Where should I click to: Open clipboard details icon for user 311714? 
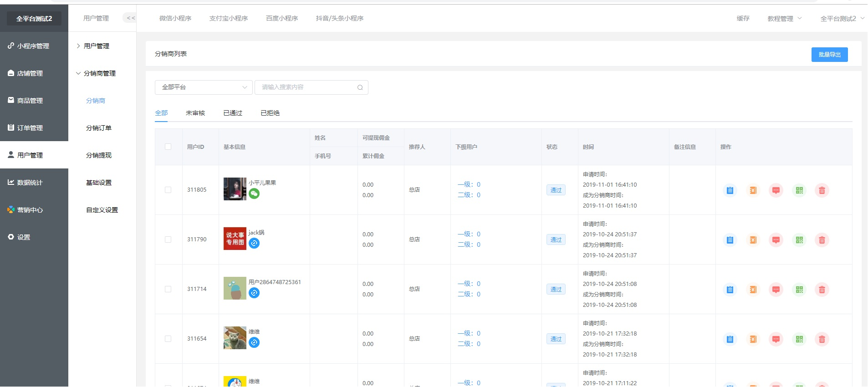pos(730,290)
